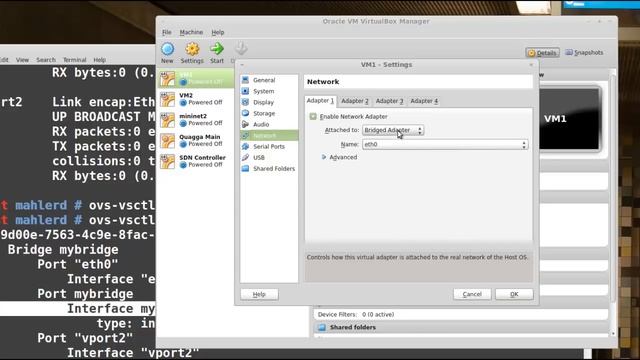
Task: Open the Storage settings category
Action: pyautogui.click(x=269, y=113)
